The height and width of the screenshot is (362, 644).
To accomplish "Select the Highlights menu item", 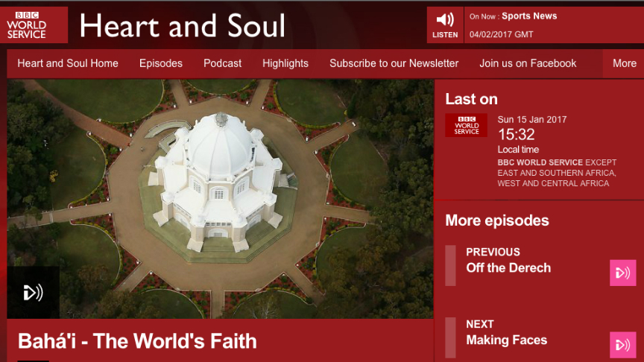I will click(x=285, y=63).
